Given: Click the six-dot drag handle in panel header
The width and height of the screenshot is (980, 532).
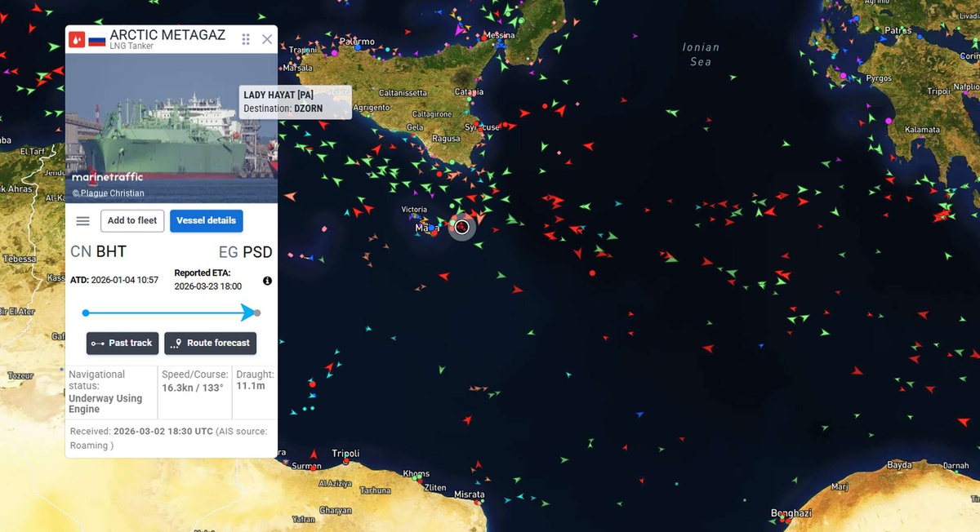Looking at the screenshot, I should click(245, 38).
